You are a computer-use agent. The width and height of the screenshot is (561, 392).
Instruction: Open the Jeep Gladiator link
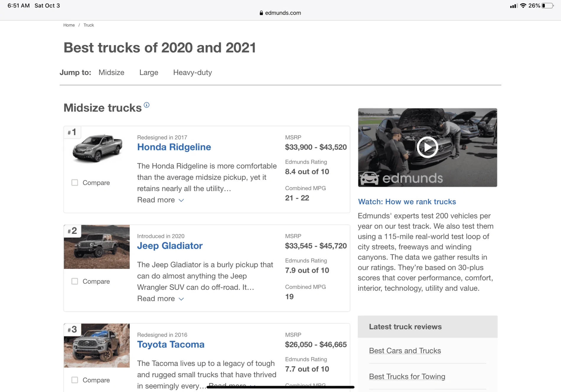point(170,245)
